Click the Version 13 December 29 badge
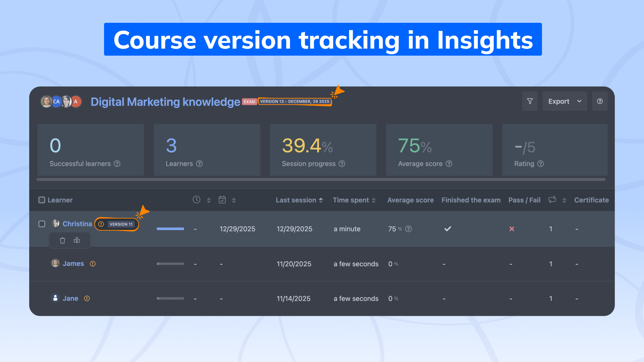Image resolution: width=644 pixels, height=362 pixels. coord(295,102)
